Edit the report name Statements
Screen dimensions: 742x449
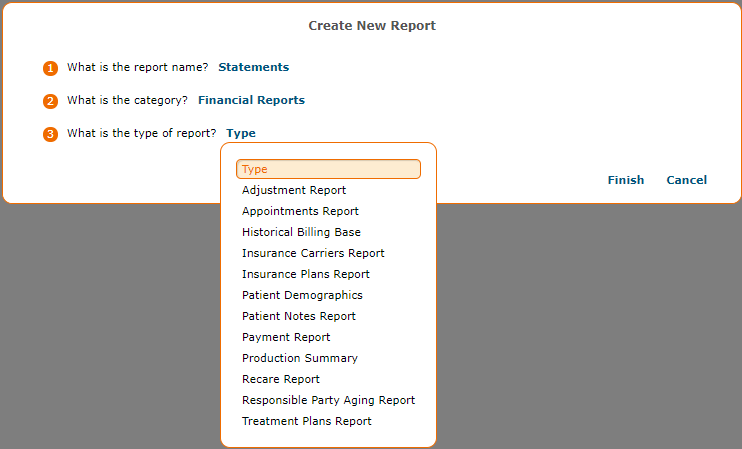point(253,67)
